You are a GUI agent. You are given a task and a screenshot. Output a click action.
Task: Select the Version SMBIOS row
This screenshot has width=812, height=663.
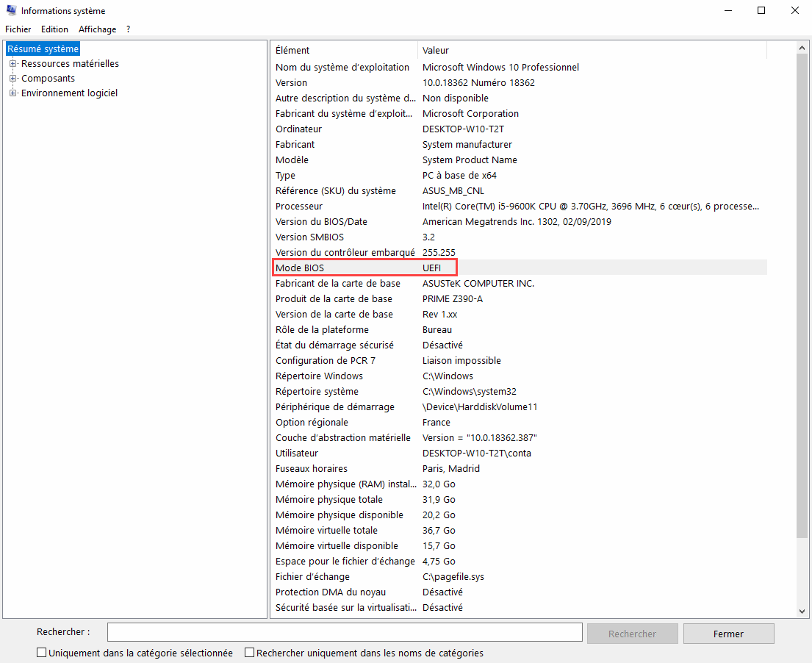[520, 237]
